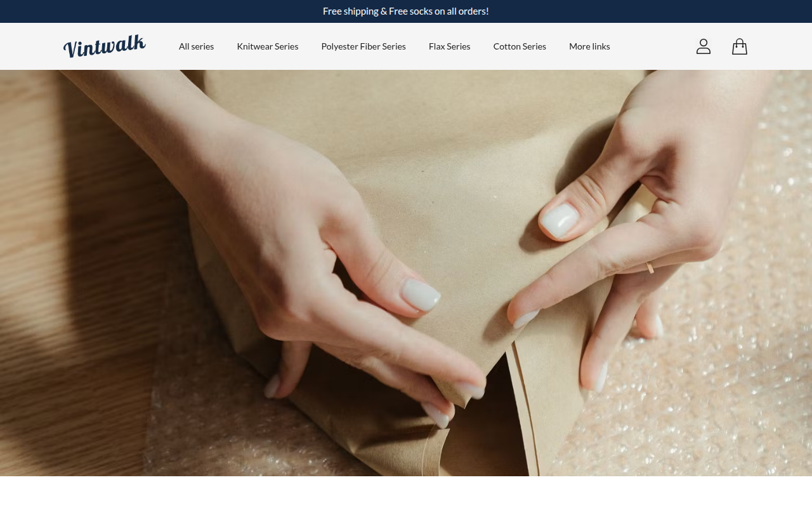Open the user account icon
This screenshot has height=508, width=812.
(x=703, y=46)
